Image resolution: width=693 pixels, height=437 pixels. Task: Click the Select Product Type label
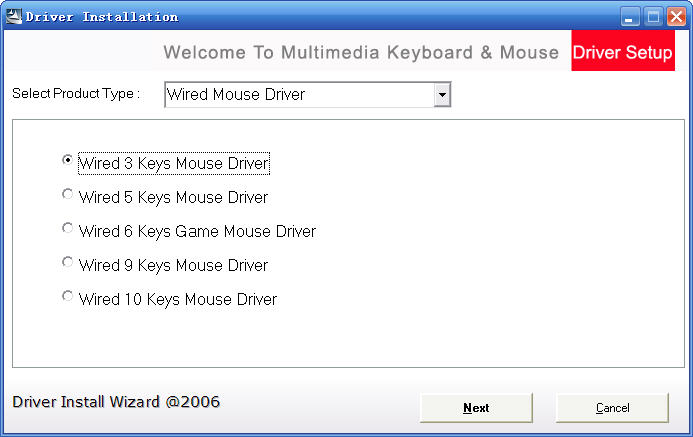[76, 94]
